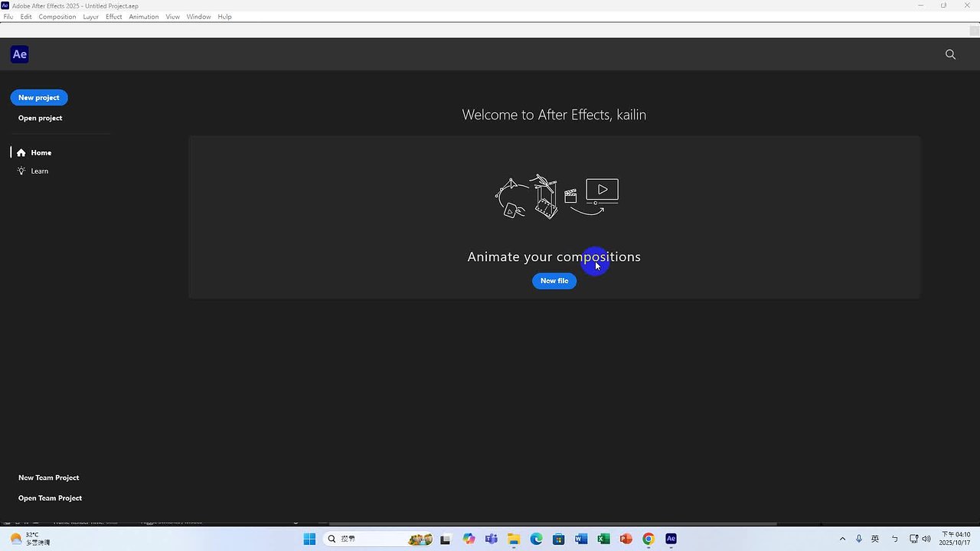This screenshot has width=980, height=551.
Task: Click New Team Project at the bottom
Action: click(x=48, y=478)
